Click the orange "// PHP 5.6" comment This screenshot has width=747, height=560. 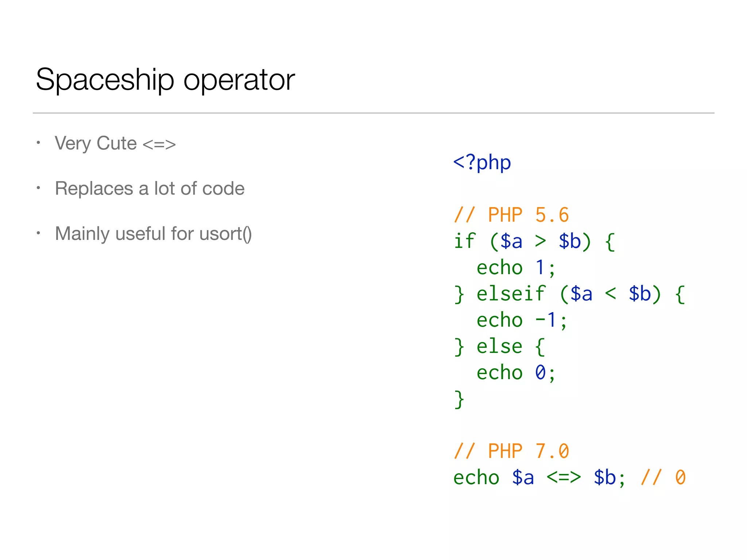[x=511, y=215]
